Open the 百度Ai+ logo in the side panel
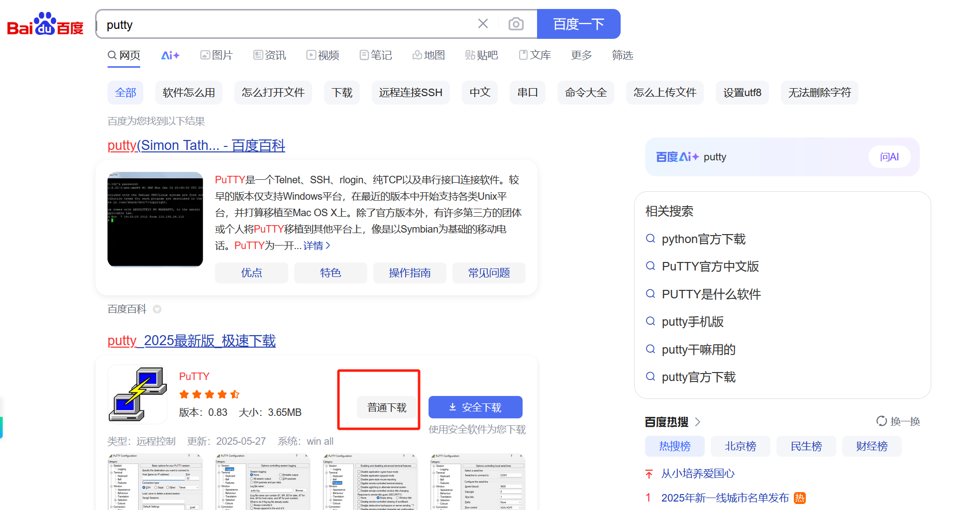This screenshot has height=510, width=980. [677, 157]
